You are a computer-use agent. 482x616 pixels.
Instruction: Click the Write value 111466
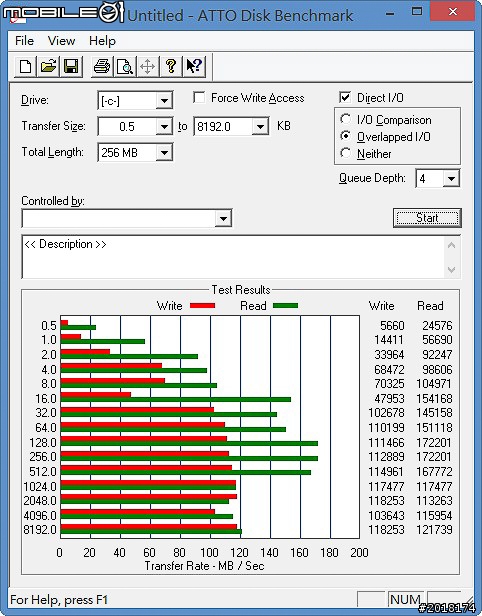[x=386, y=442]
